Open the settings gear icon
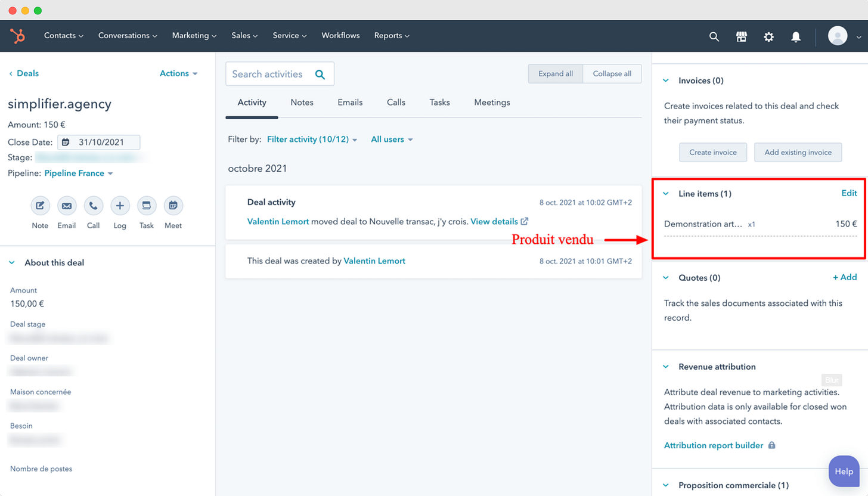The image size is (868, 496). point(769,36)
